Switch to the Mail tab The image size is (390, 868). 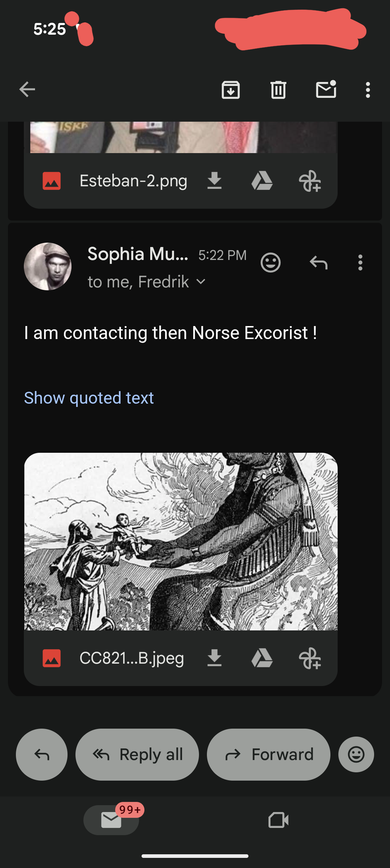[111, 820]
